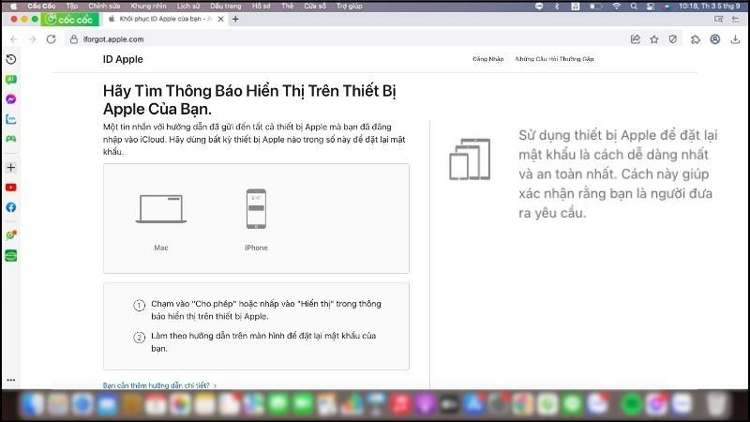This screenshot has height=422, width=750.
Task: Open the sidebar more options dots
Action: click(11, 380)
